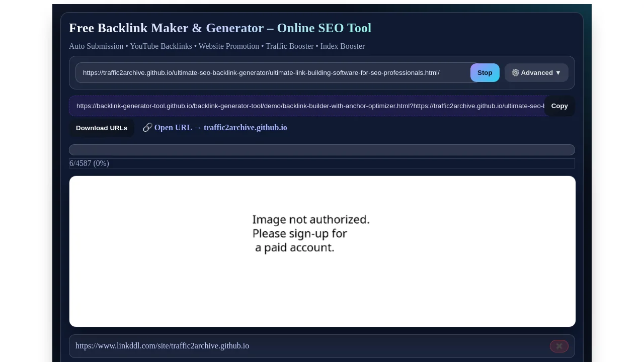Click the target website URL input field
The height and width of the screenshot is (362, 644).
[x=277, y=72]
